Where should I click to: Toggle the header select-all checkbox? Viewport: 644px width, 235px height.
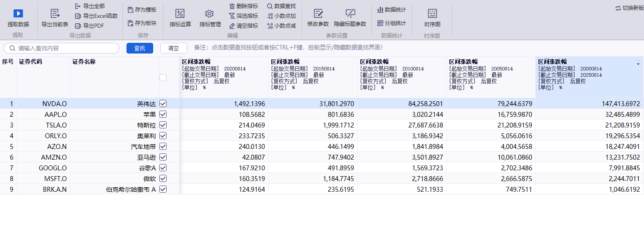[x=163, y=78]
